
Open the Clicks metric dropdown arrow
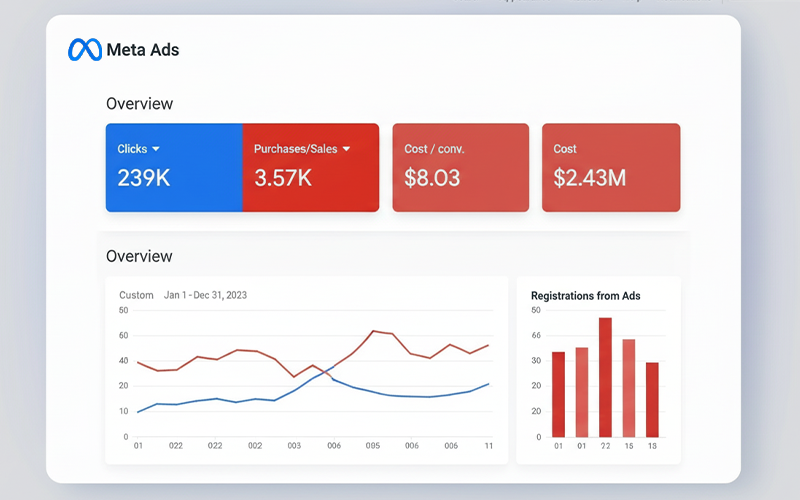pos(156,149)
